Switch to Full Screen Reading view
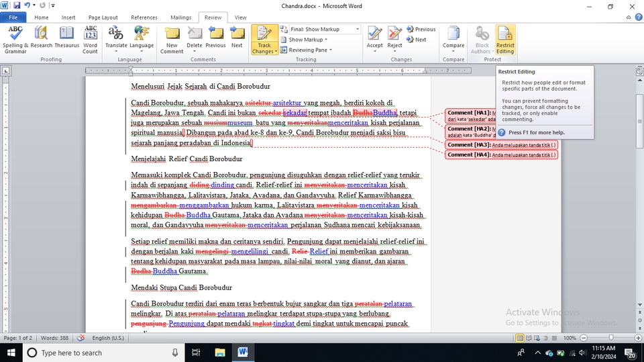Image resolution: width=644 pixels, height=362 pixels. (529, 338)
